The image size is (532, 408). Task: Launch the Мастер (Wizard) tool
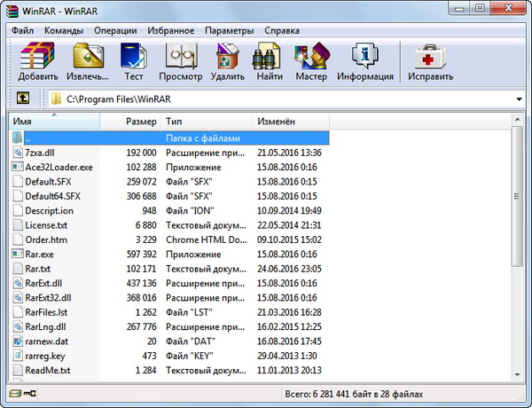[311, 60]
